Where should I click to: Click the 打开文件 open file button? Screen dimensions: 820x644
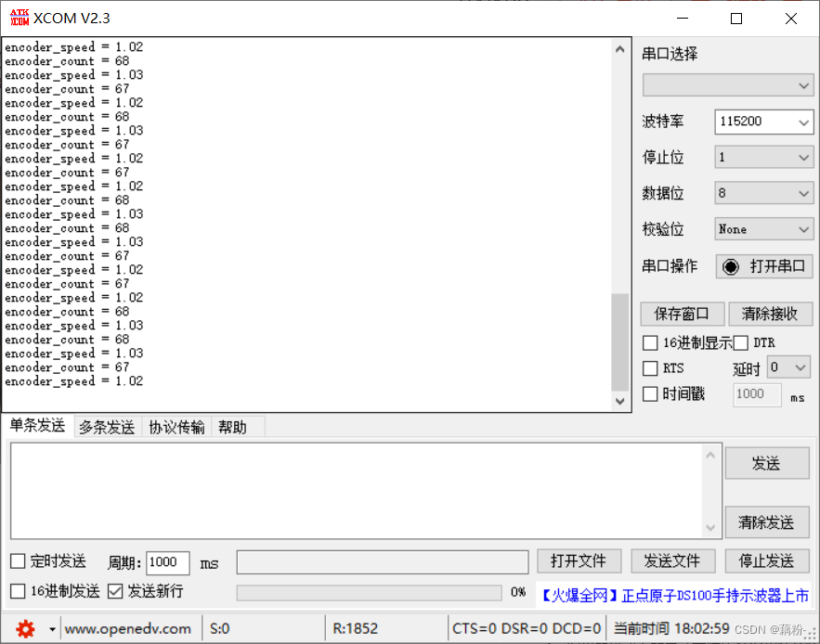(579, 561)
